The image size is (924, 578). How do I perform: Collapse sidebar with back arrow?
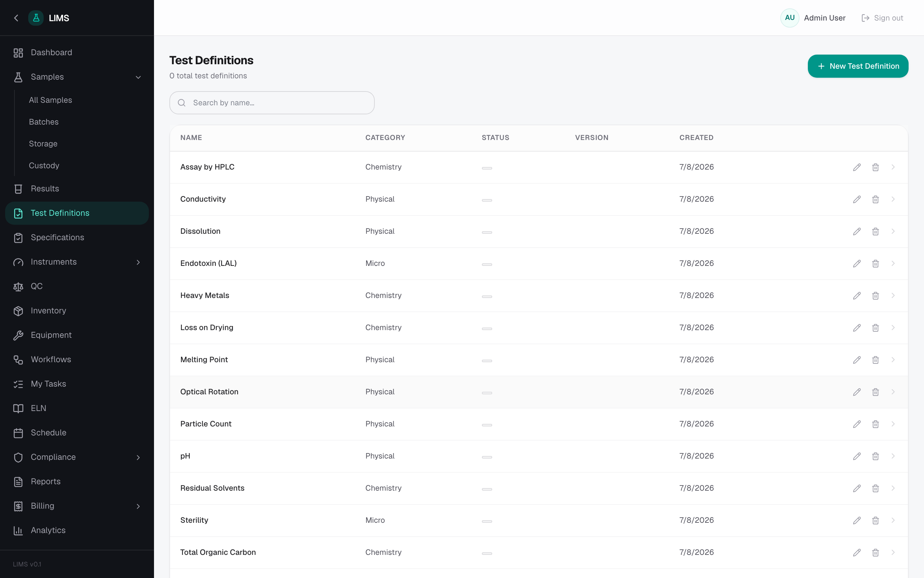click(x=16, y=18)
